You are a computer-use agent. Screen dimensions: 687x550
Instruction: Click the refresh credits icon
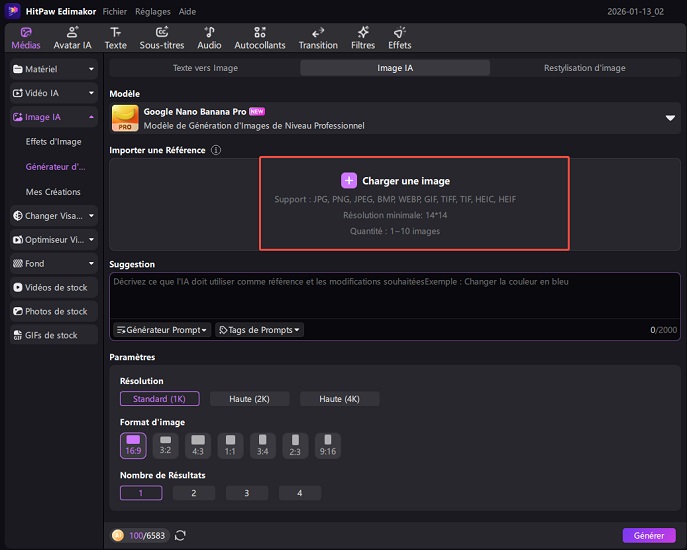point(180,536)
